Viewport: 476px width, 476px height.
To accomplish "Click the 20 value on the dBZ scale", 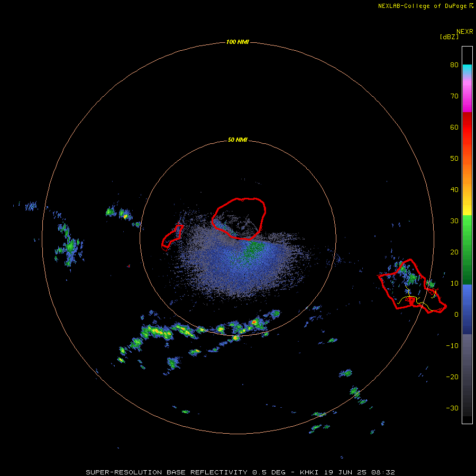I will point(454,252).
